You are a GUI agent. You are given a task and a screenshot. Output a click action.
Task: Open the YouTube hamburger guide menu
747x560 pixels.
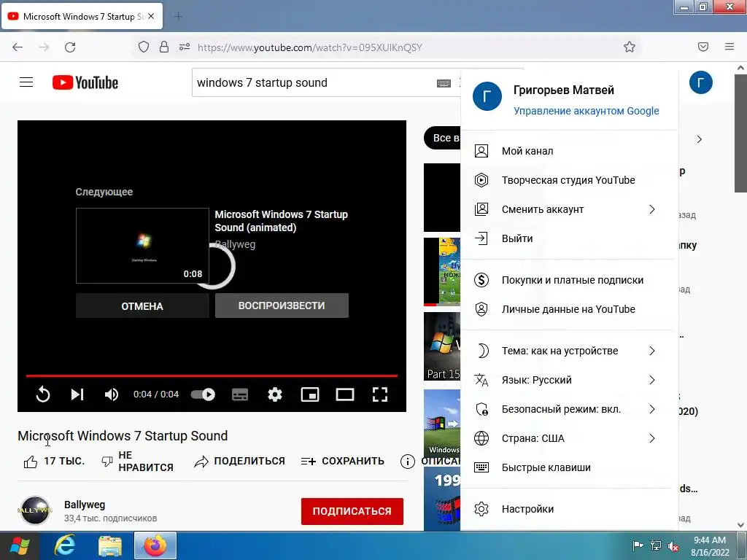click(x=26, y=82)
